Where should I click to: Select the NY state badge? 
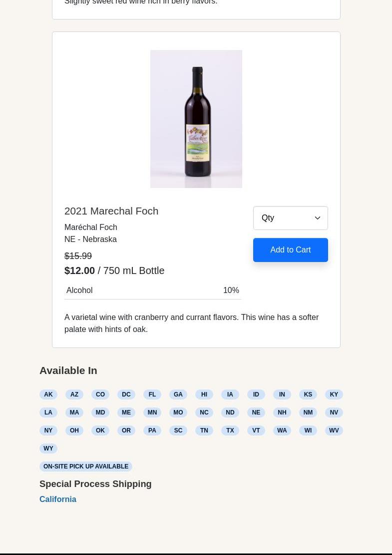[48, 430]
